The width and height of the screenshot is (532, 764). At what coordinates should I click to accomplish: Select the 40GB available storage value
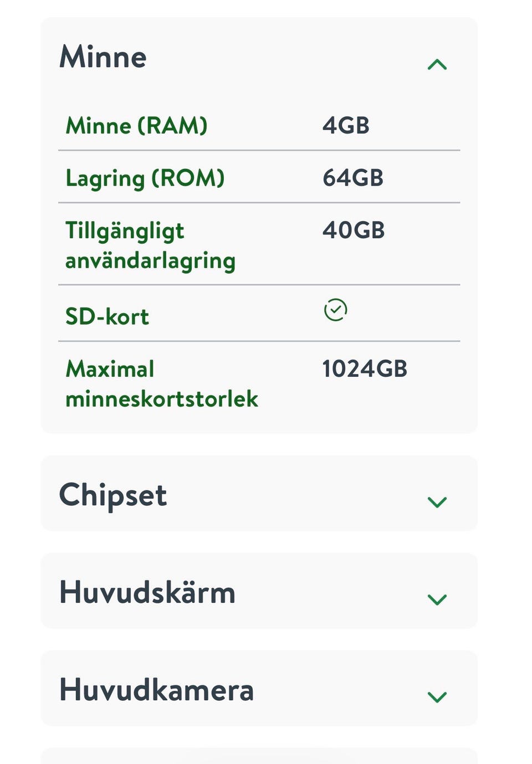point(354,230)
